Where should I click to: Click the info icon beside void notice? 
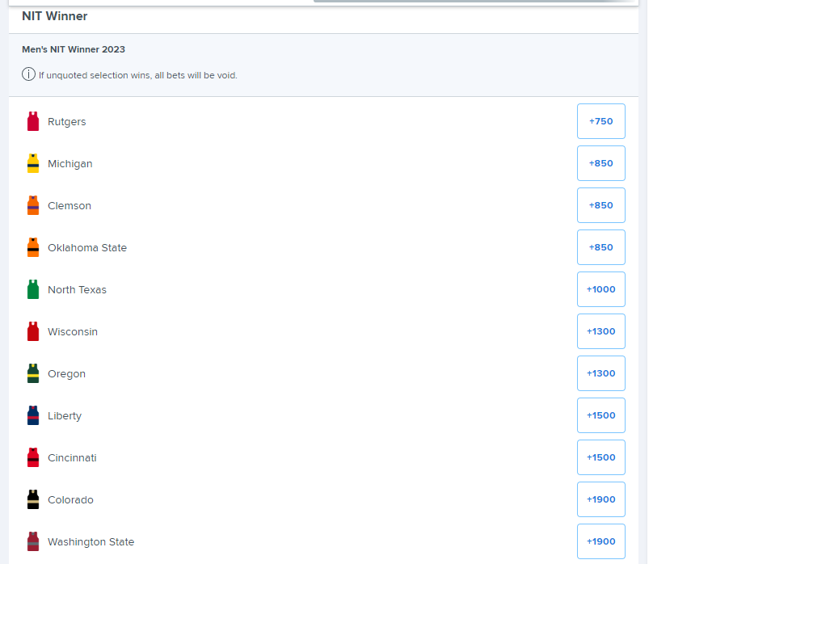coord(28,74)
